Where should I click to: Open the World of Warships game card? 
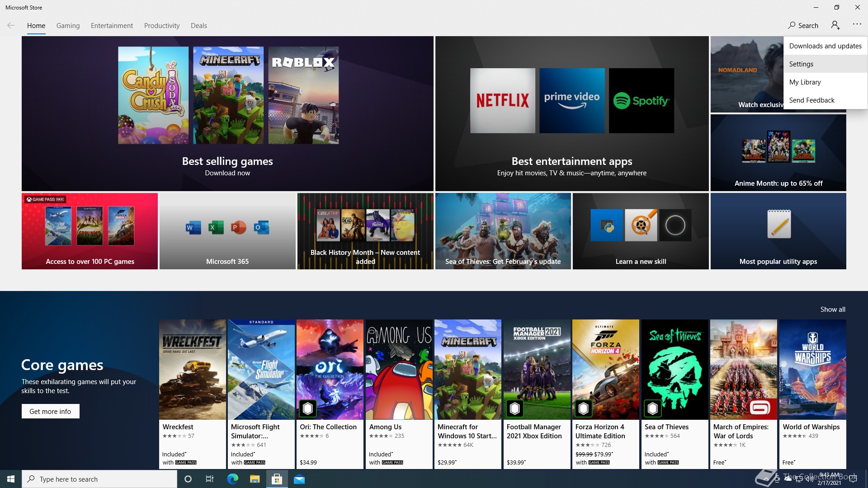pos(813,394)
